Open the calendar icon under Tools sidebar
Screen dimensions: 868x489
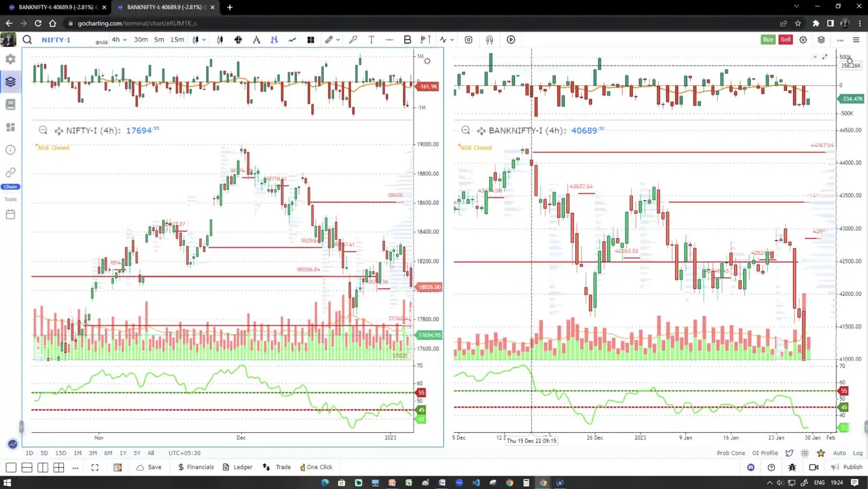pos(10,214)
